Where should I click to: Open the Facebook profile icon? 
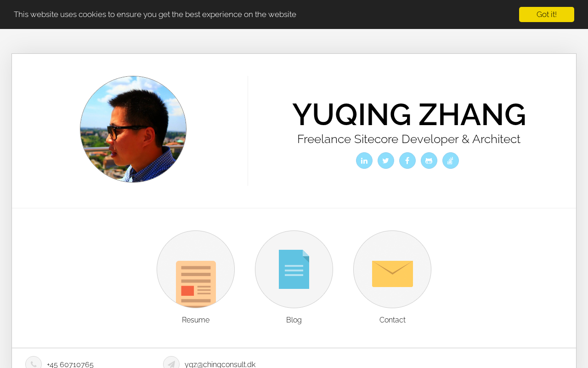click(407, 161)
